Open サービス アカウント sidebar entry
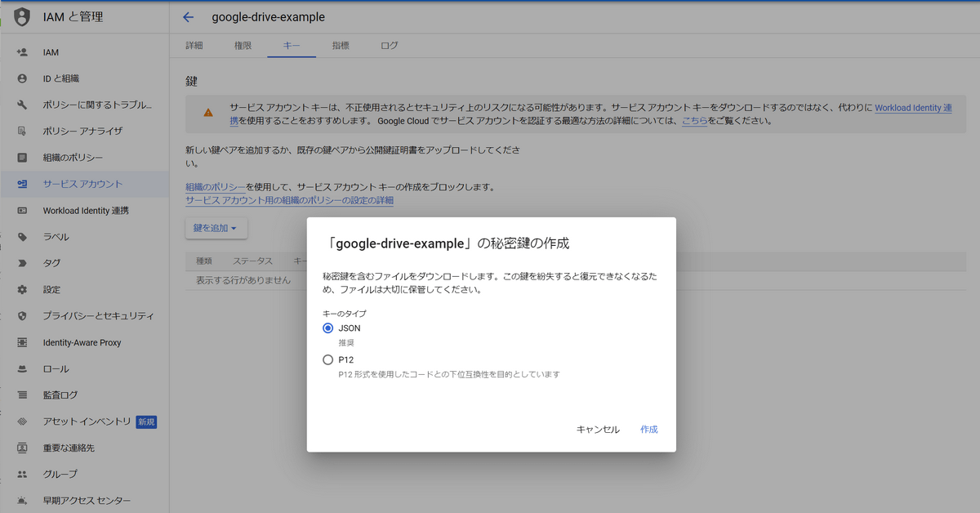The width and height of the screenshot is (980, 513). pyautogui.click(x=85, y=184)
